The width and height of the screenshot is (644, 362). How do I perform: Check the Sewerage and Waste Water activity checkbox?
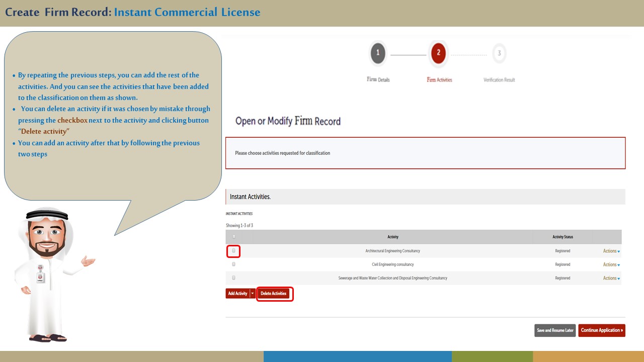pyautogui.click(x=233, y=278)
